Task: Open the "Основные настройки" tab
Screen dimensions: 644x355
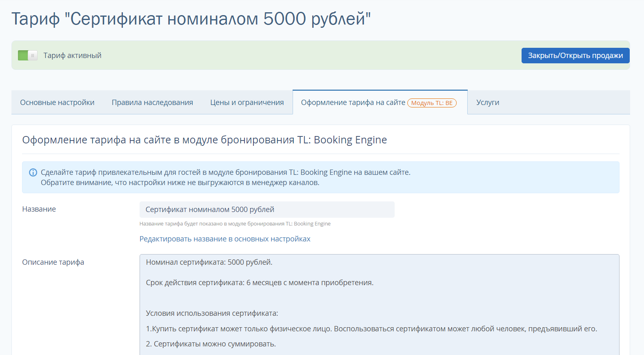Action: pos(57,103)
